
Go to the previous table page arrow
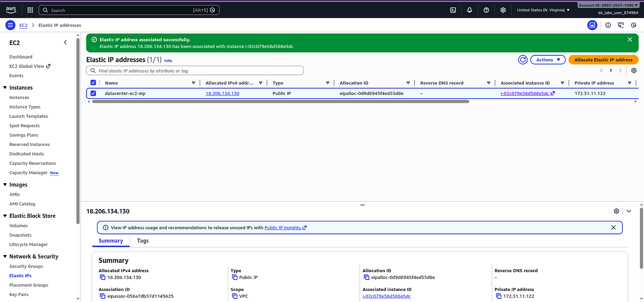(601, 70)
